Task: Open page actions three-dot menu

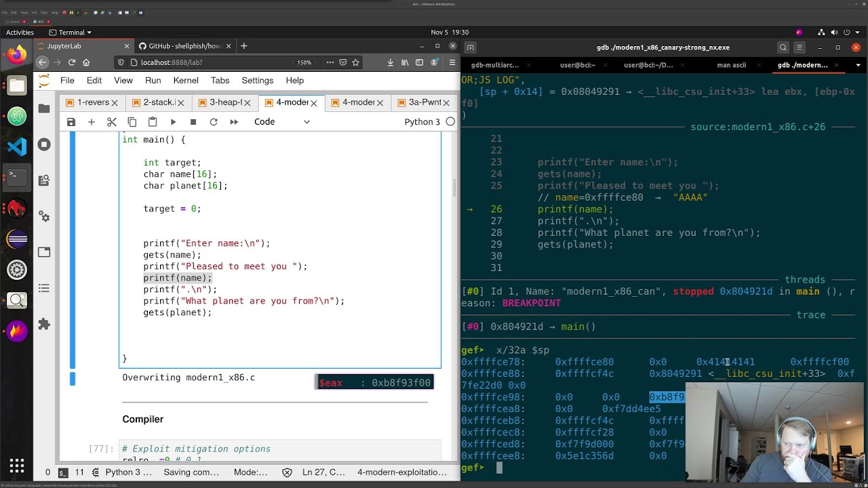Action: click(330, 62)
